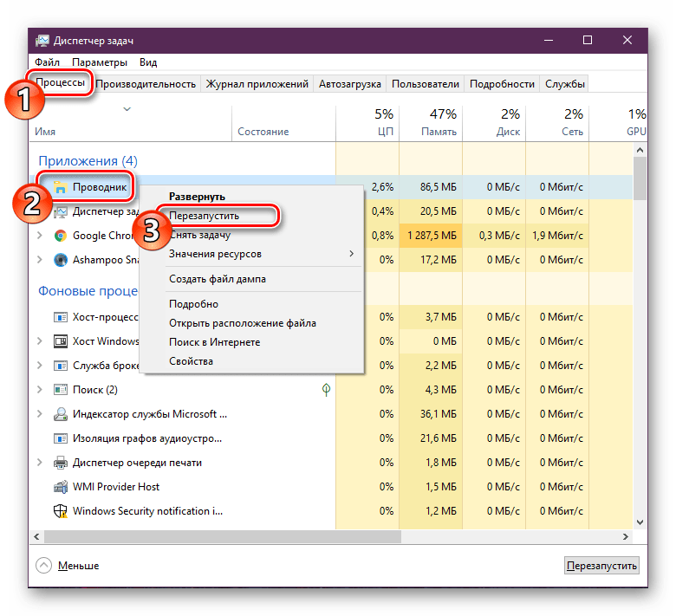
Task: Click the Хост-процесс icon
Action: tap(61, 317)
